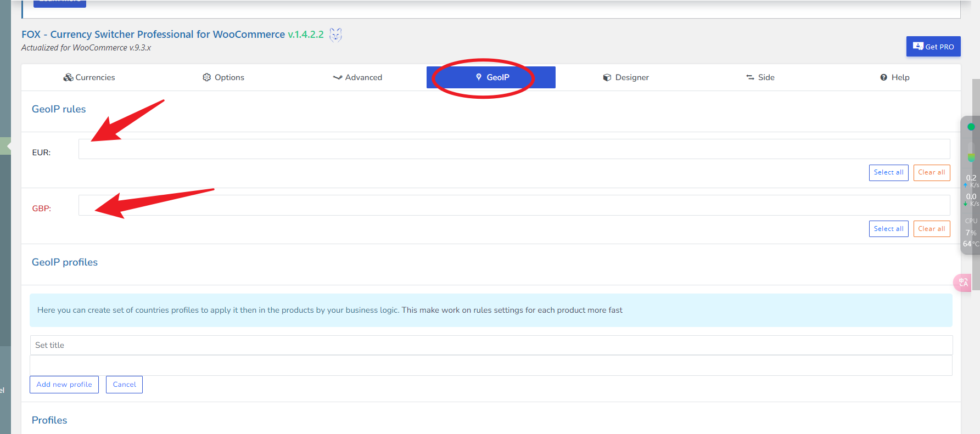Click the Options tab gear icon

pos(206,77)
